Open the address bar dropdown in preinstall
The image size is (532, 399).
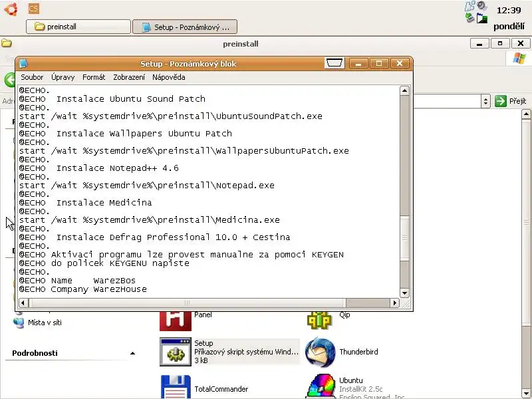[485, 101]
